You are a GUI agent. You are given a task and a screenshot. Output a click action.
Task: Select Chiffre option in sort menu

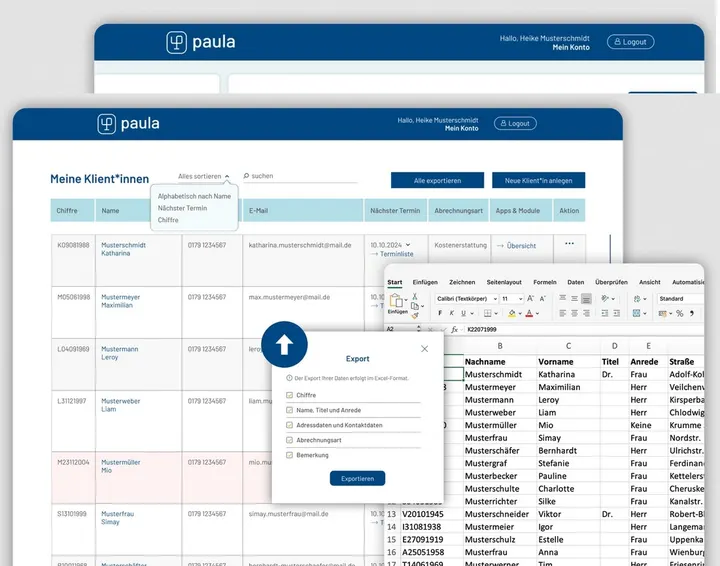tap(168, 220)
